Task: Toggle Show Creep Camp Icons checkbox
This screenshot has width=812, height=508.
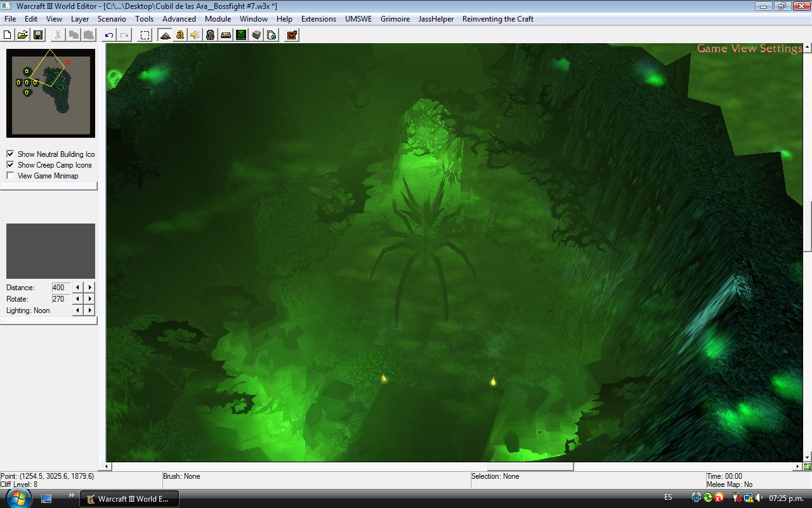Action: [x=10, y=164]
